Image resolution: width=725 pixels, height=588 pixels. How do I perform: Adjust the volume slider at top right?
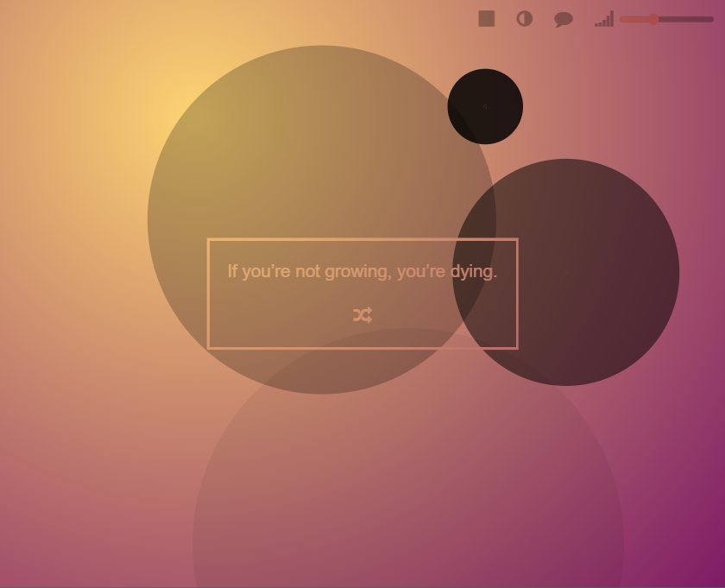coord(666,19)
